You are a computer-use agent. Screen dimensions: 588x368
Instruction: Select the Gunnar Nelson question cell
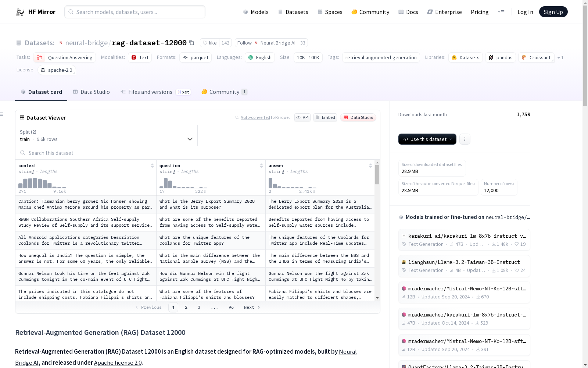point(211,276)
